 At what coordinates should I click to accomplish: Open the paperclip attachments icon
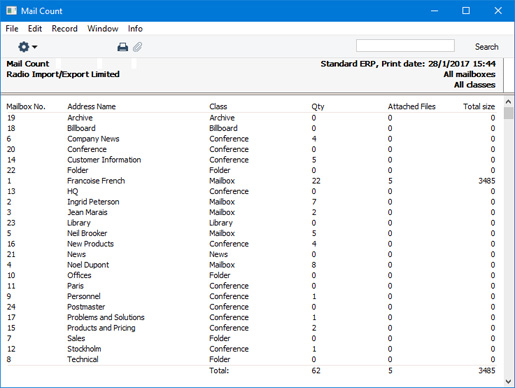pyautogui.click(x=137, y=47)
